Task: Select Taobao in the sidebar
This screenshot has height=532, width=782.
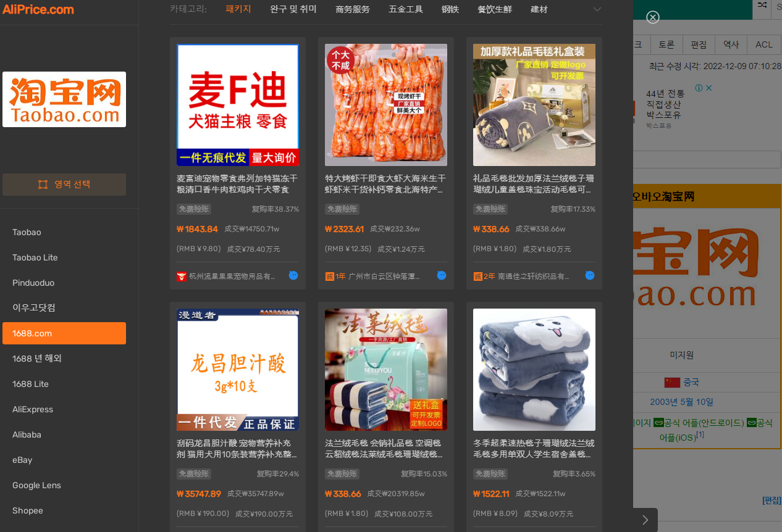Action: coord(64,232)
